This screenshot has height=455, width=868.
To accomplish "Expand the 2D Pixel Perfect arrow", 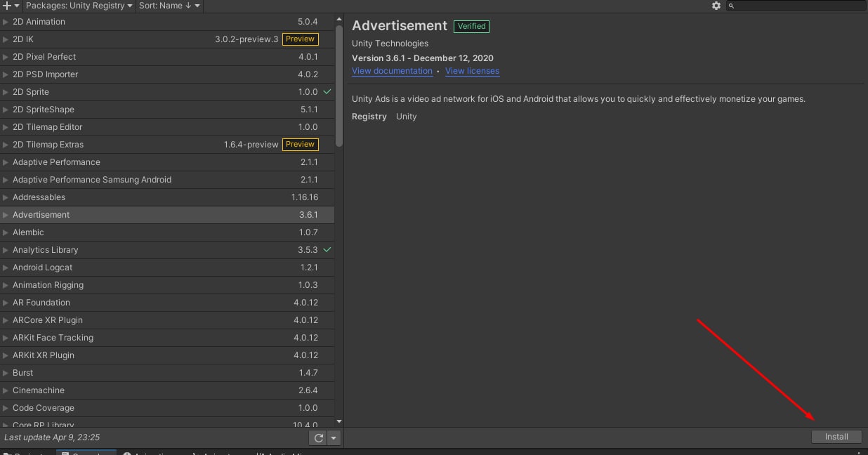I will 6,57.
